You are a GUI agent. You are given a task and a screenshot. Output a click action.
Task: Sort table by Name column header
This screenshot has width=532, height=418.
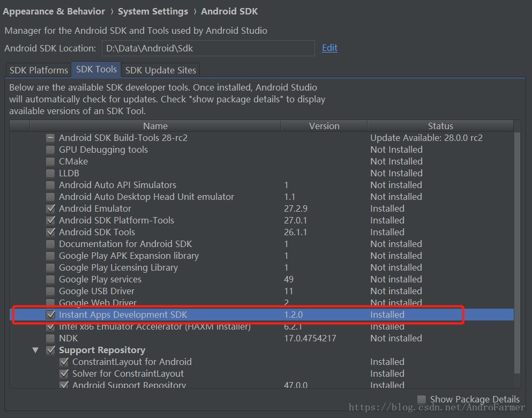(x=155, y=126)
